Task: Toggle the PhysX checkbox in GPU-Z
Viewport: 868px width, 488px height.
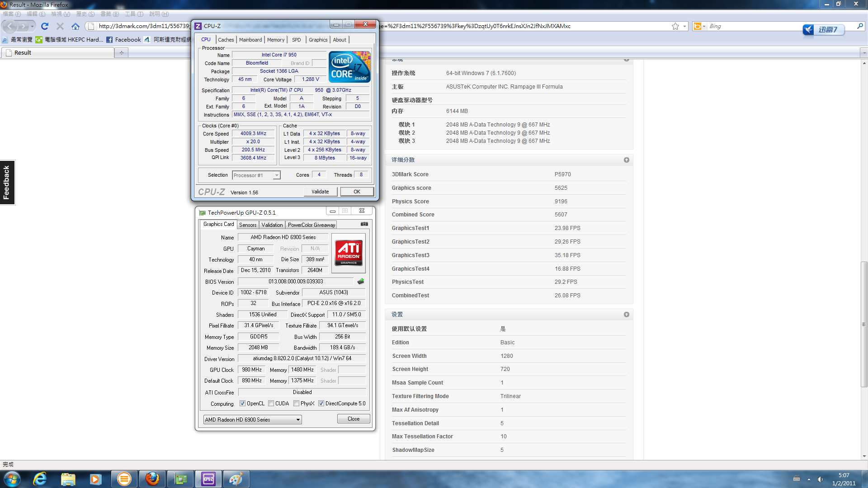Action: tap(296, 404)
